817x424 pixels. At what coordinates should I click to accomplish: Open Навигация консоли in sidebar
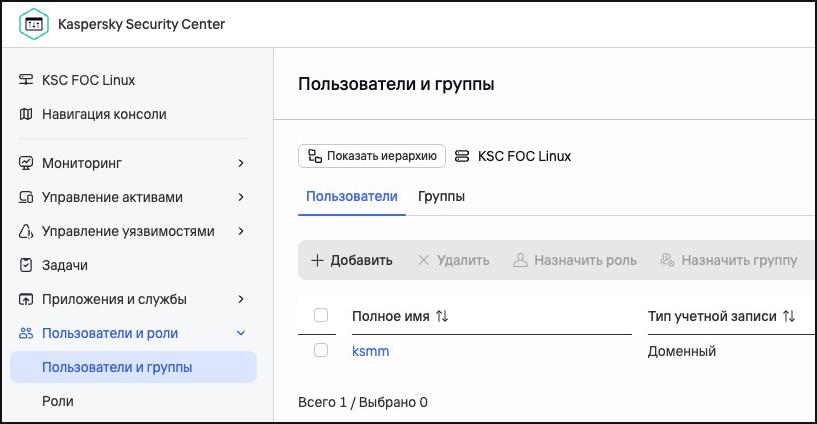(x=104, y=114)
